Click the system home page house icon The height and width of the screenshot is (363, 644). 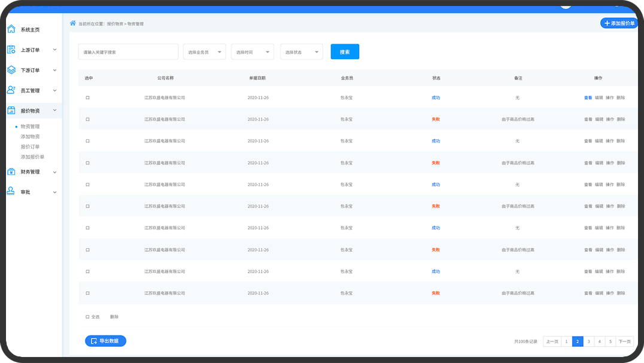click(11, 29)
